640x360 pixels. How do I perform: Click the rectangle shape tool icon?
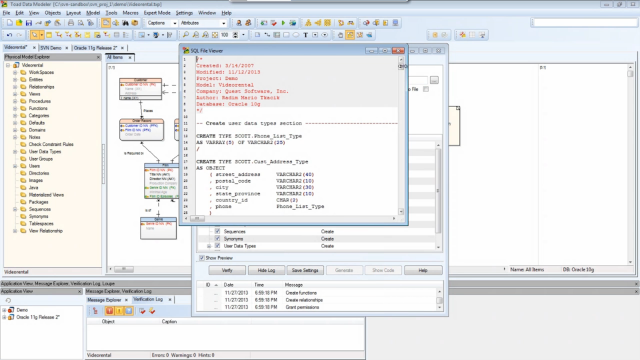(x=286, y=35)
